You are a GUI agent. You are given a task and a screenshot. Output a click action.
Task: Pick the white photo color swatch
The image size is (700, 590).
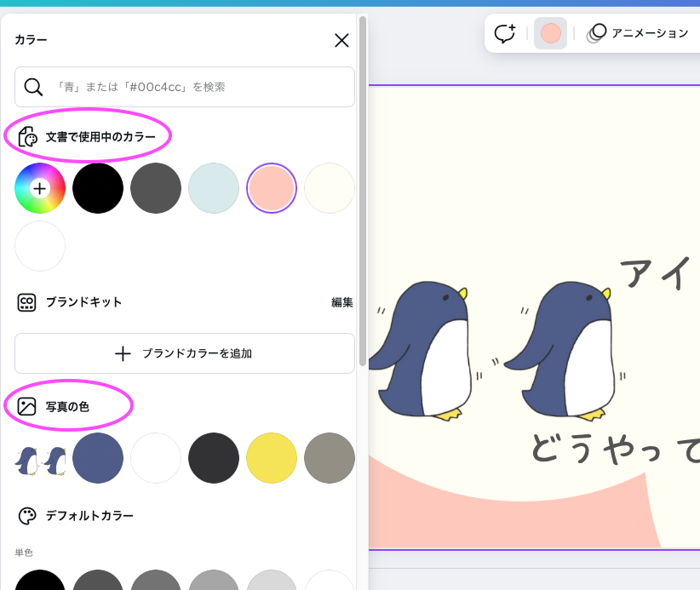(156, 458)
